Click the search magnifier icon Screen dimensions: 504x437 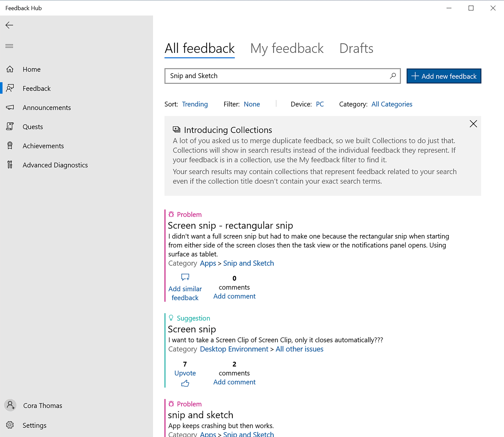[x=393, y=76]
